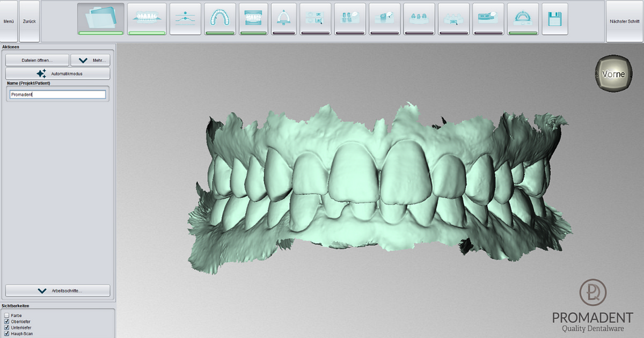Expand the Arbeitsschritte... options

(x=58, y=290)
